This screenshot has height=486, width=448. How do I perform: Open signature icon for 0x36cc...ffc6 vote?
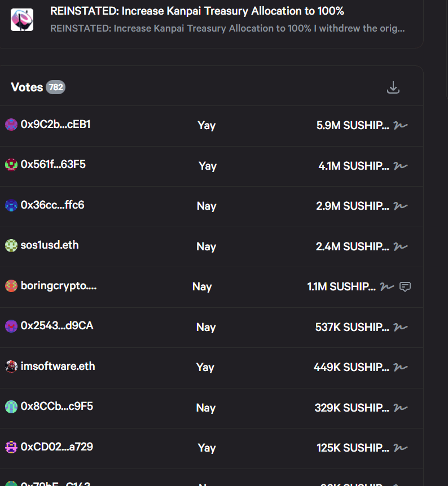(401, 206)
